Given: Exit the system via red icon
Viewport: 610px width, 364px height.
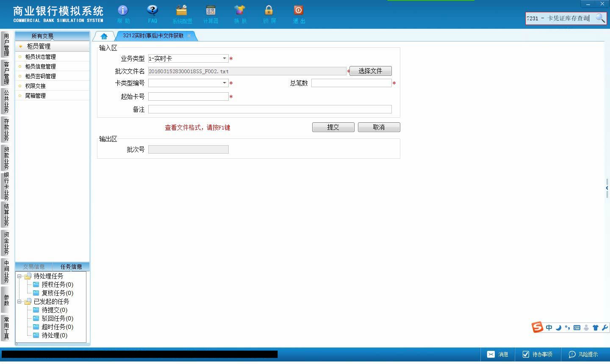Looking at the screenshot, I should [x=298, y=10].
